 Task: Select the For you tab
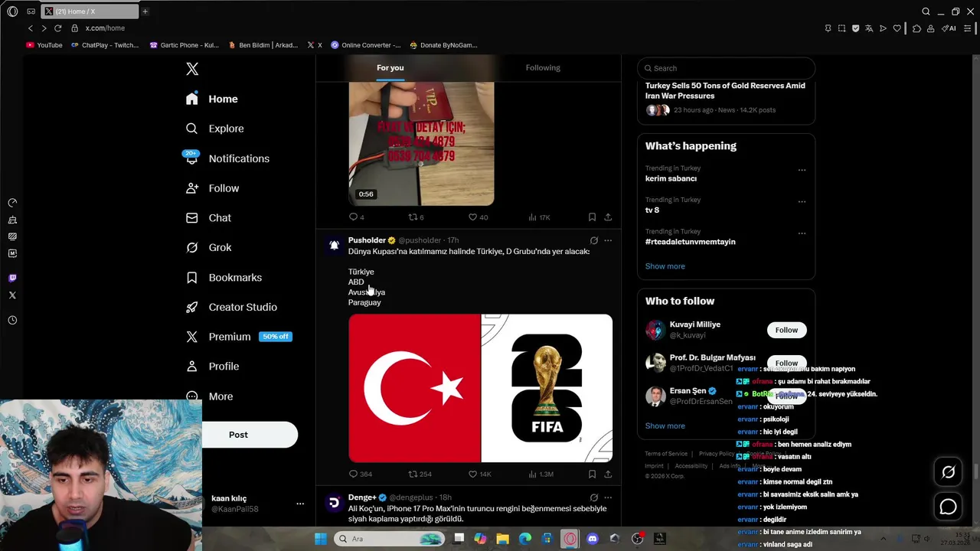[x=390, y=68]
